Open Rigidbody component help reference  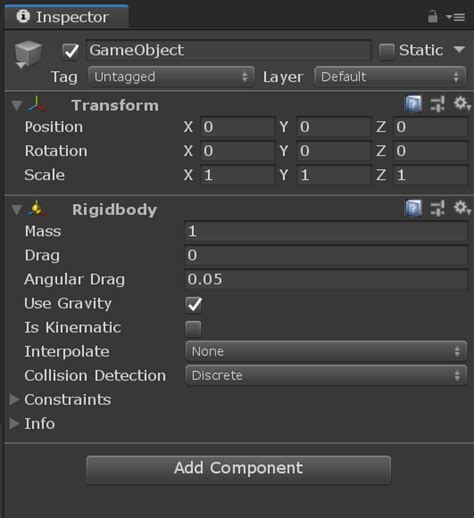tap(413, 209)
